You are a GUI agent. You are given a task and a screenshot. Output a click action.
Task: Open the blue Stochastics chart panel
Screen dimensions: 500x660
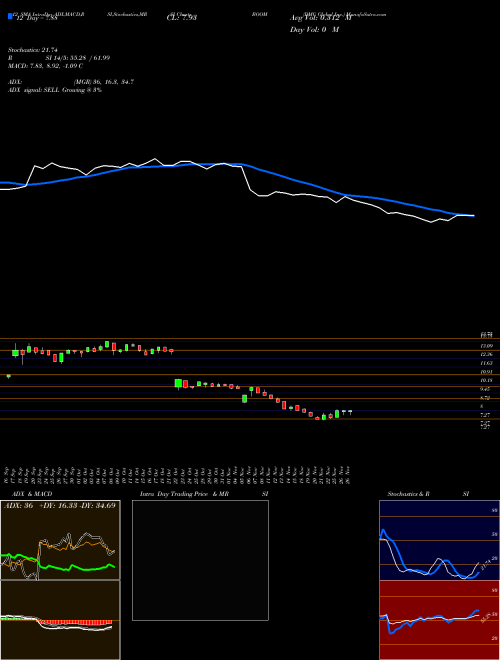(439, 540)
